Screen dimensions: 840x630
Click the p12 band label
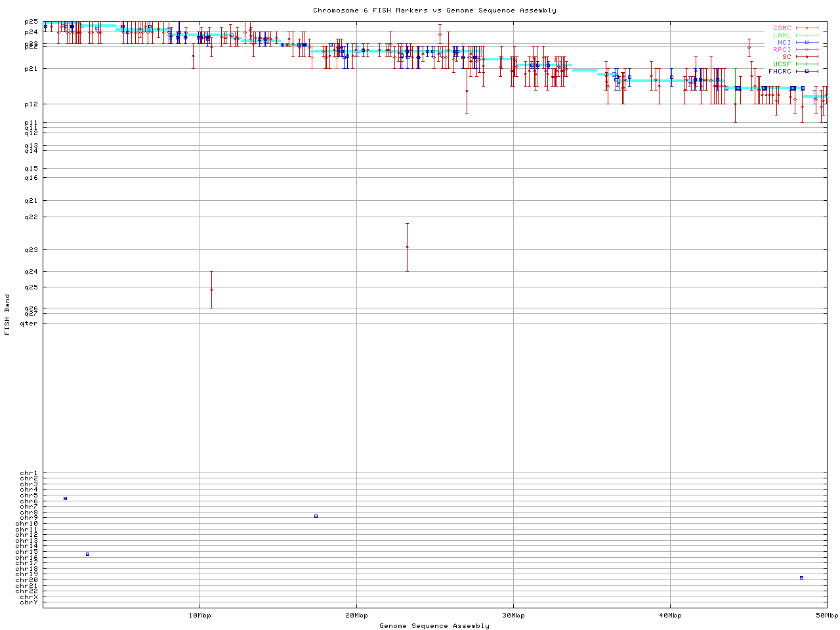click(31, 104)
